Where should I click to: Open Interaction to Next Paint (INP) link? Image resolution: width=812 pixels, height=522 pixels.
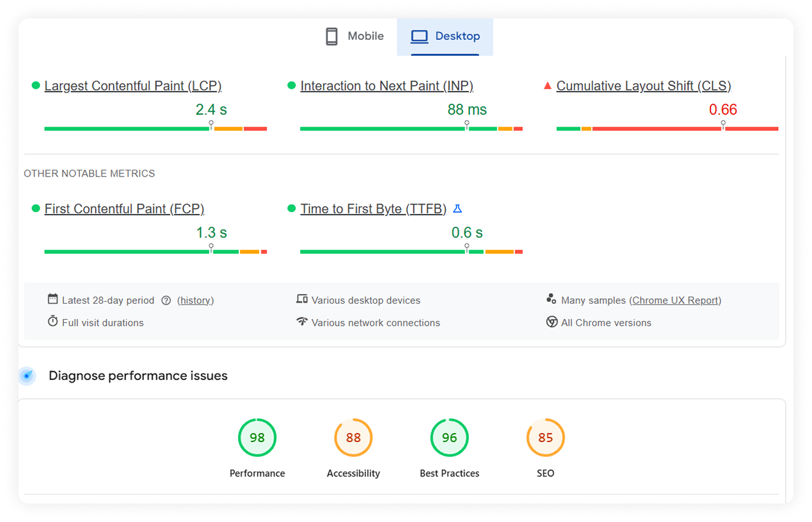pyautogui.click(x=386, y=86)
